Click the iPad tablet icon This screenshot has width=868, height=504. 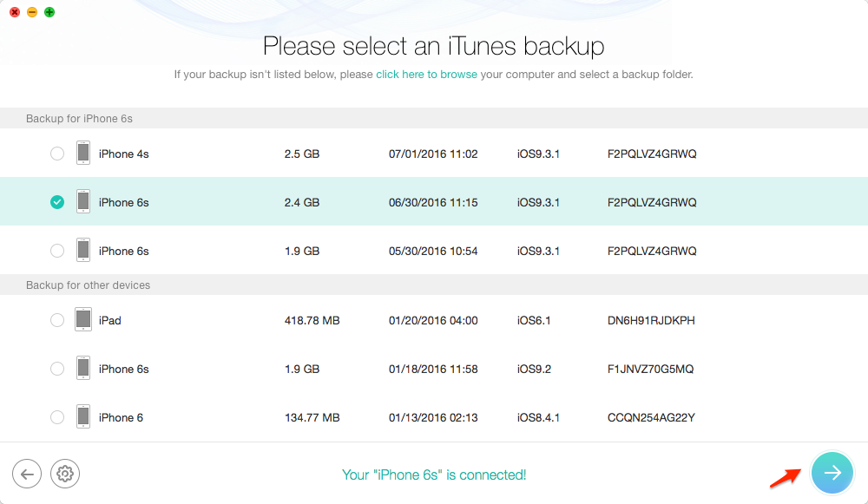(x=83, y=320)
